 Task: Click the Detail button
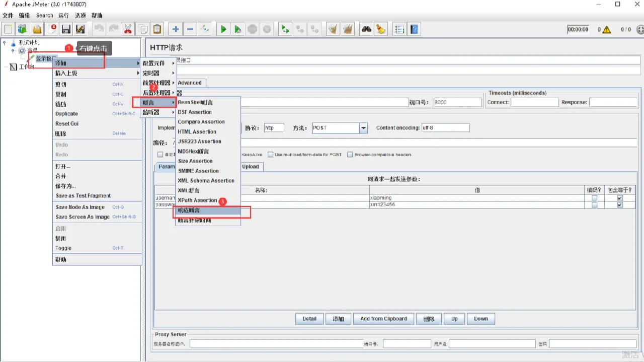[x=309, y=319]
